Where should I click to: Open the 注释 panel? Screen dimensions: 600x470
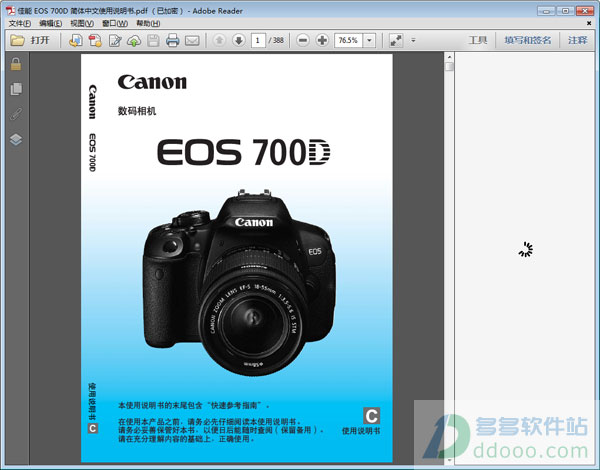[x=577, y=40]
